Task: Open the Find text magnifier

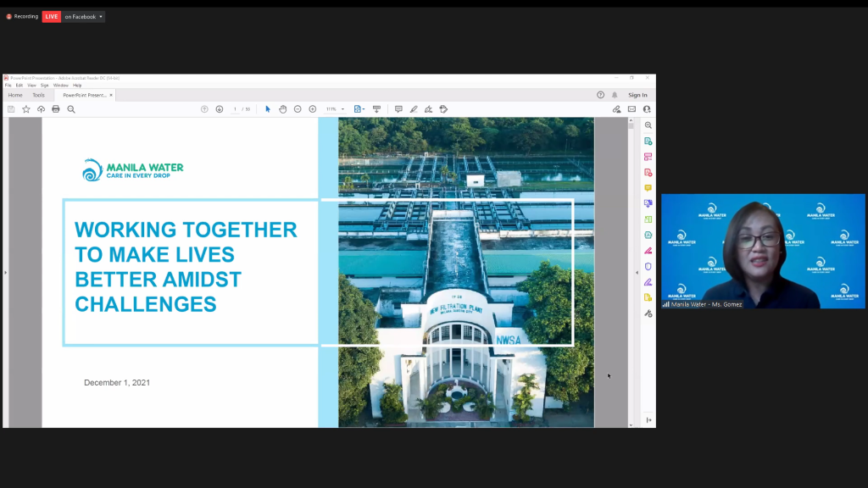Action: point(71,109)
